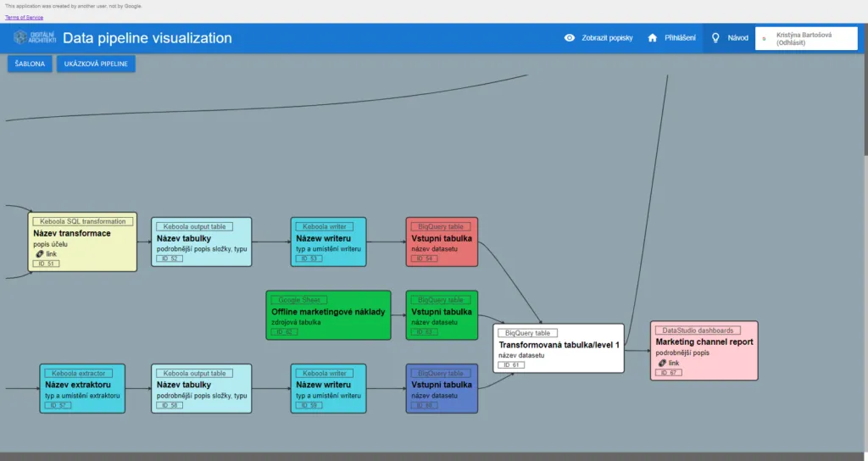Screen dimensions: 868x461
Task: Click the Digitální Architekti logo
Action: (x=35, y=37)
